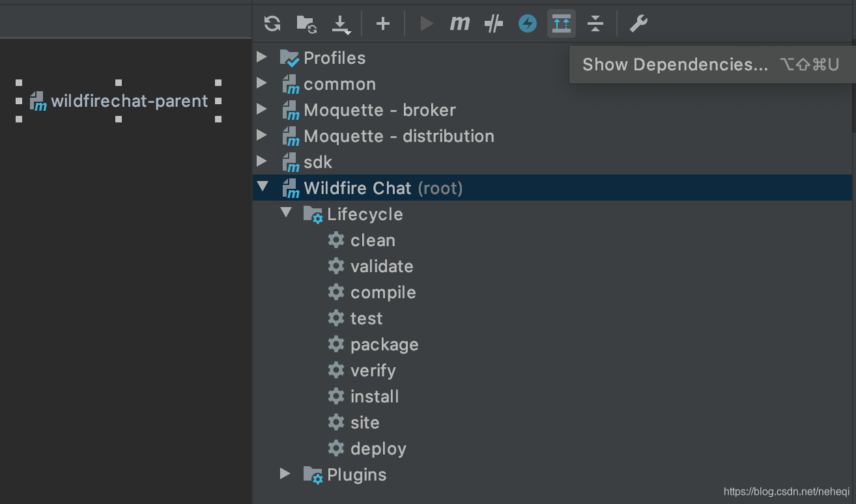Select the common module
This screenshot has height=504, width=856.
(340, 84)
